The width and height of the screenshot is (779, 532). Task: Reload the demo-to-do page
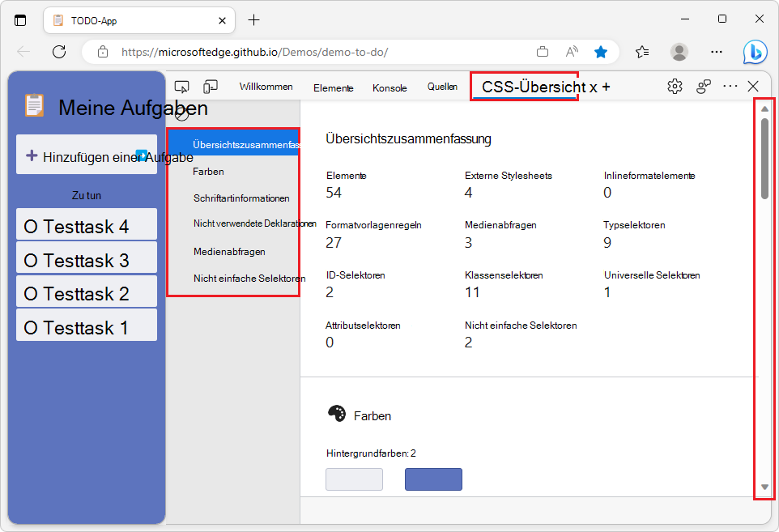click(58, 51)
